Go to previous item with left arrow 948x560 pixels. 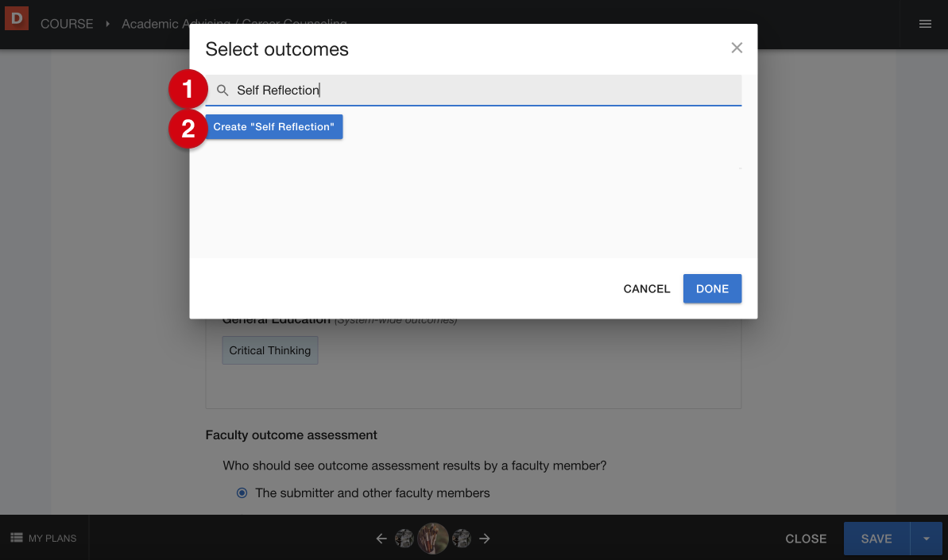[381, 539]
